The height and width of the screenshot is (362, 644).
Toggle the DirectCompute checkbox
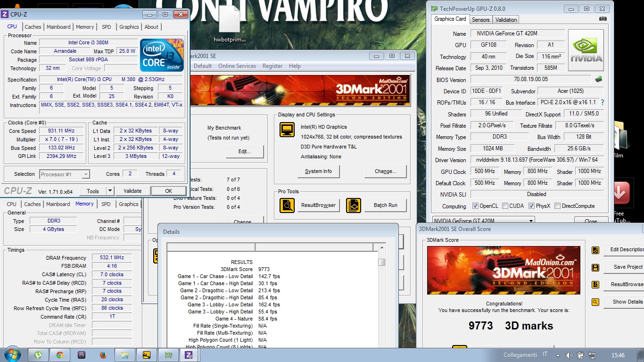pos(558,206)
